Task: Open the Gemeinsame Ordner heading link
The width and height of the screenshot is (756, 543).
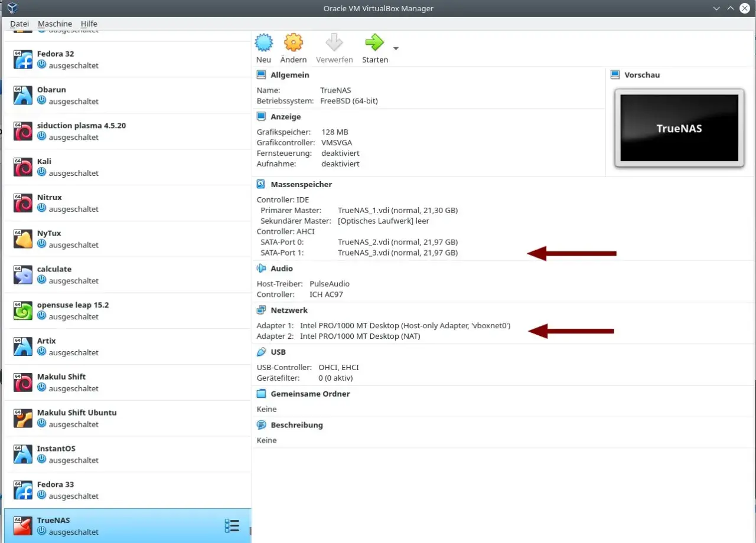Action: tap(310, 394)
